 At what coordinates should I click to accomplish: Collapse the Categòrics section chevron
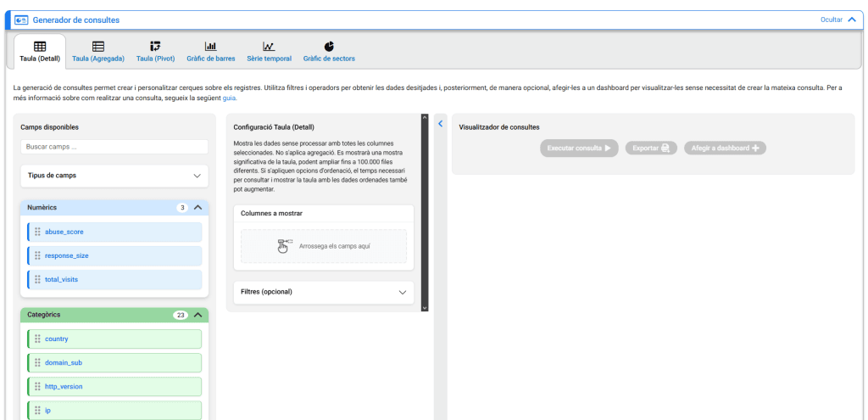pyautogui.click(x=198, y=315)
